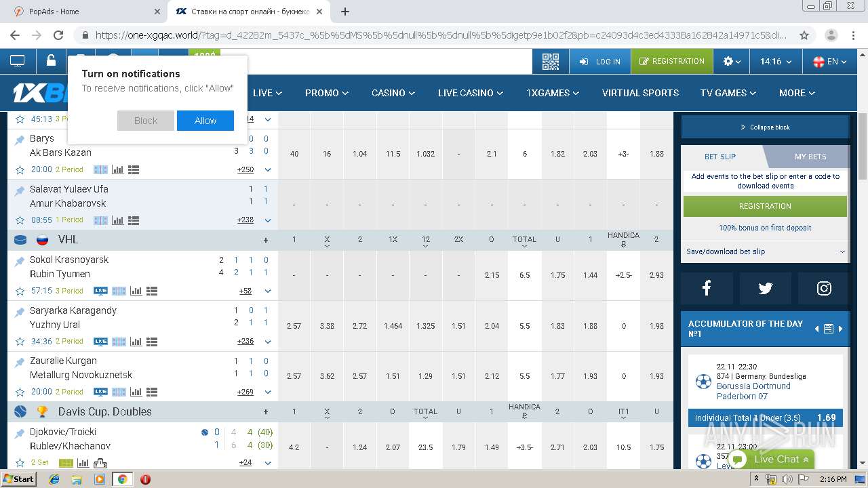The width and height of the screenshot is (868, 488).
Task: Open the settings gear menu
Action: click(732, 62)
